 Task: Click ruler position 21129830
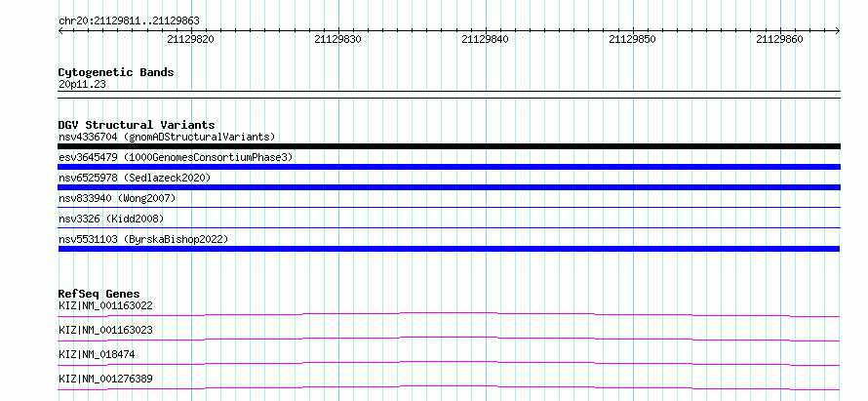click(x=337, y=39)
